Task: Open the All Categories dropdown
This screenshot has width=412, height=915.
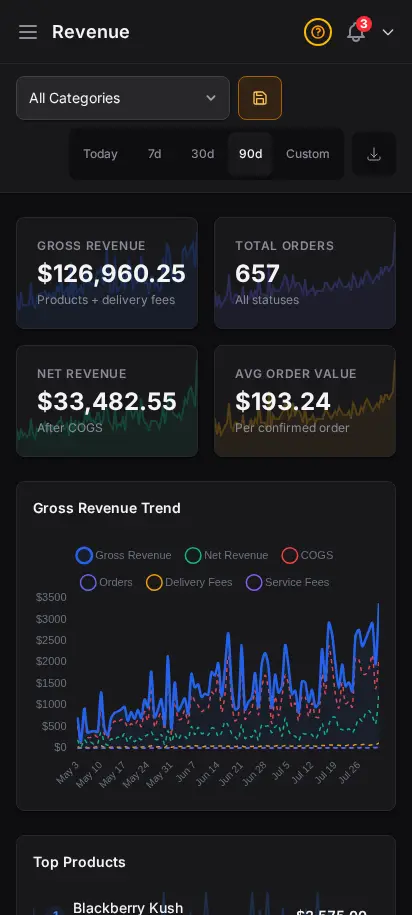Action: (x=123, y=98)
